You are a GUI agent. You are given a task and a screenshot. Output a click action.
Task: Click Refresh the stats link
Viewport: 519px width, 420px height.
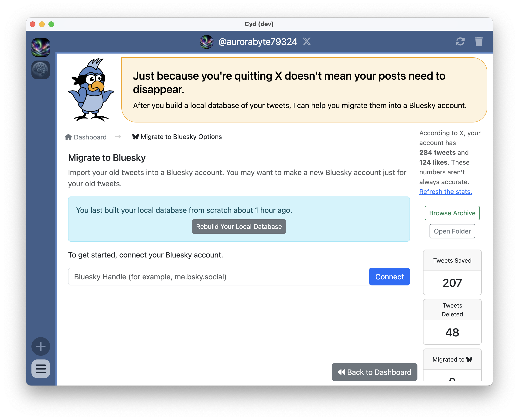click(445, 192)
